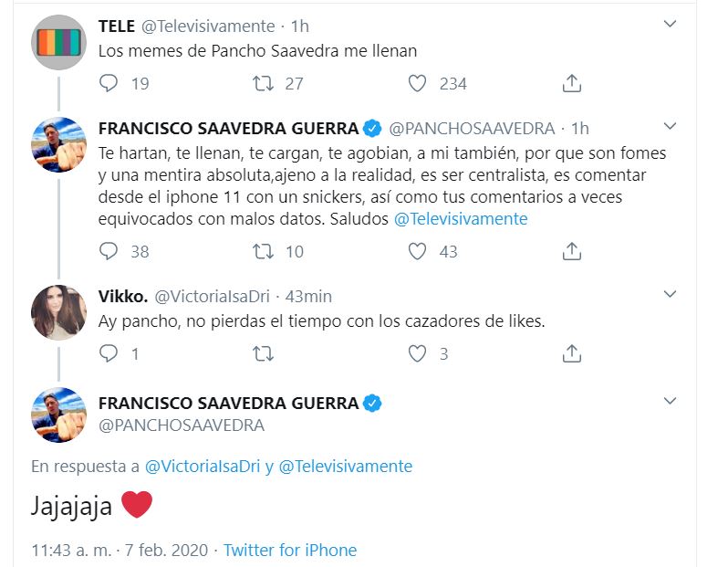The height and width of the screenshot is (567, 728).
Task: Click the Twitter for iPhone link
Action: pyautogui.click(x=290, y=551)
